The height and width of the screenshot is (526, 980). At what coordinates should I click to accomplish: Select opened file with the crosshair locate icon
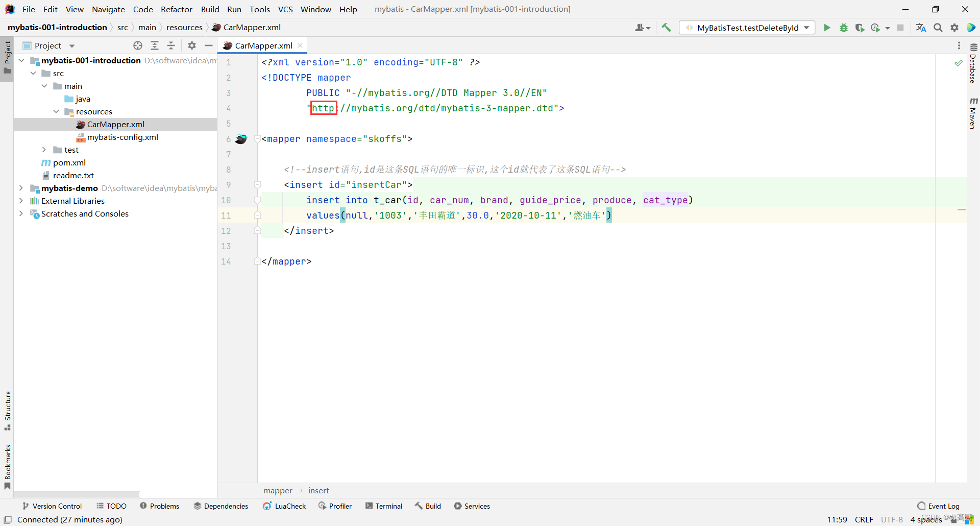point(137,45)
